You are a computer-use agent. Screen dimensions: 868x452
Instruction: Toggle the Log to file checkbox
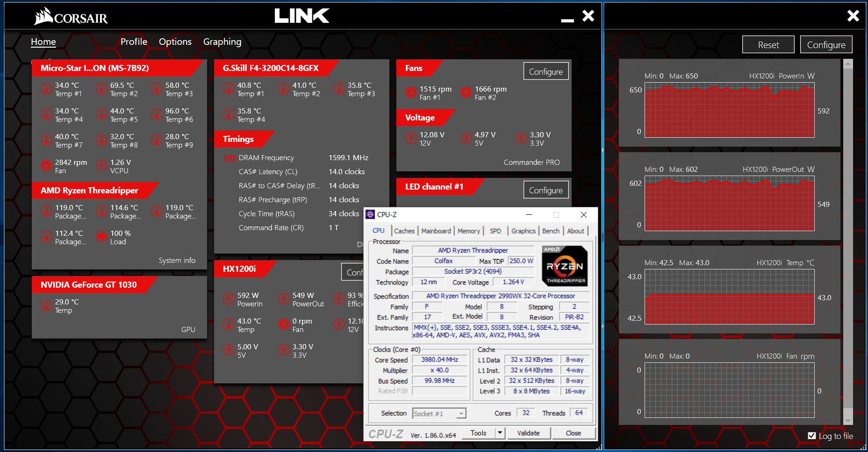point(812,436)
